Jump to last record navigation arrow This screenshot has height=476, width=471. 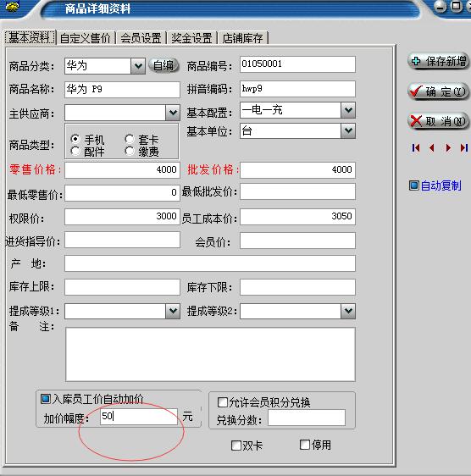tap(464, 148)
